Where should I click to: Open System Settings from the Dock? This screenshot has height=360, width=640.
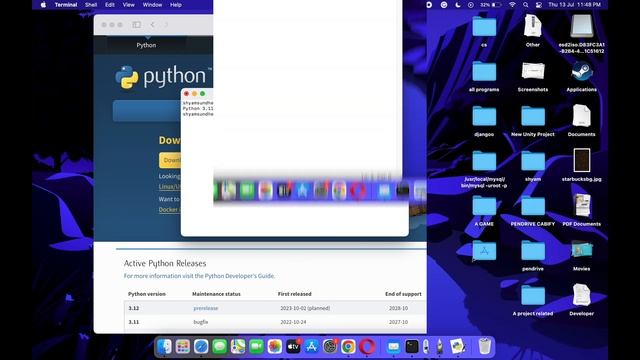330,347
